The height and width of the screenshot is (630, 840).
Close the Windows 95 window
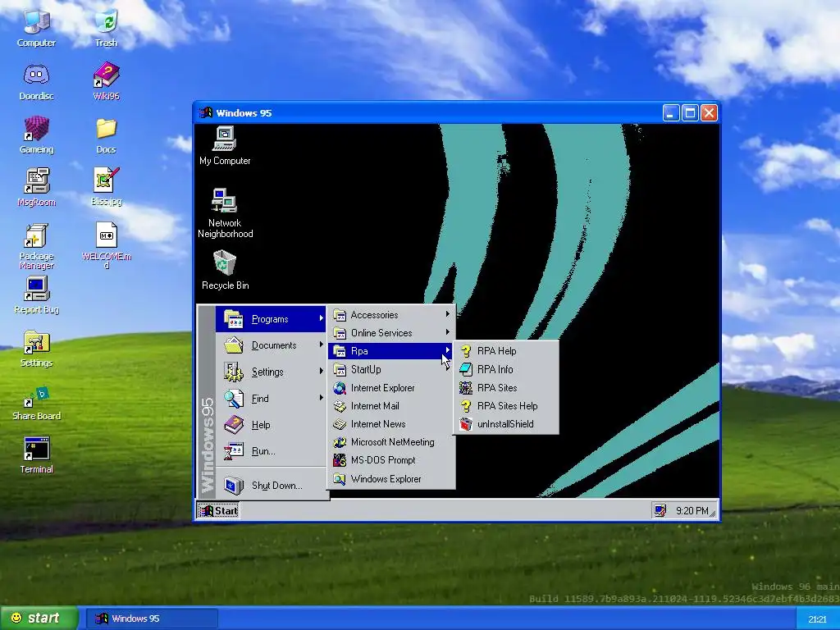709,112
